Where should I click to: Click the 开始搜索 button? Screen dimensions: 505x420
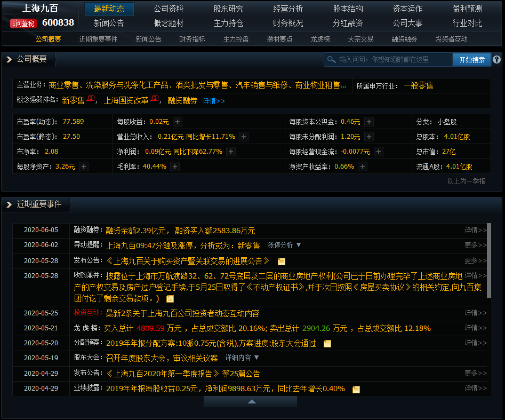pos(472,60)
